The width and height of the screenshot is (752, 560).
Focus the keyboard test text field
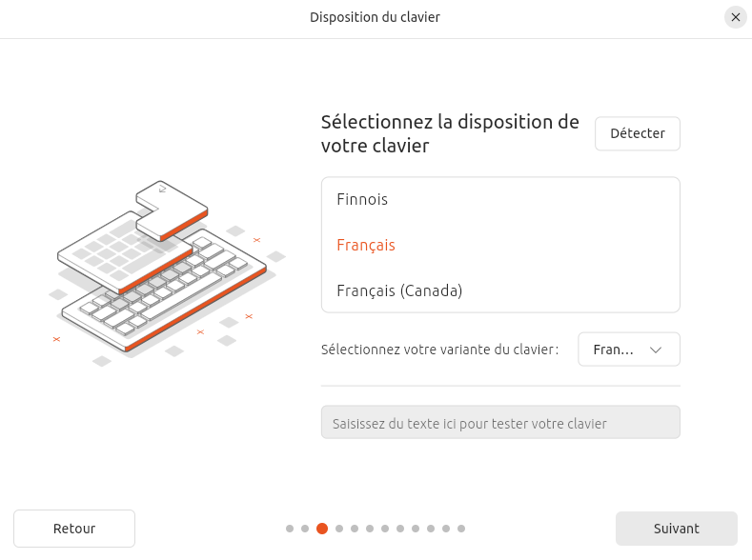click(x=500, y=423)
